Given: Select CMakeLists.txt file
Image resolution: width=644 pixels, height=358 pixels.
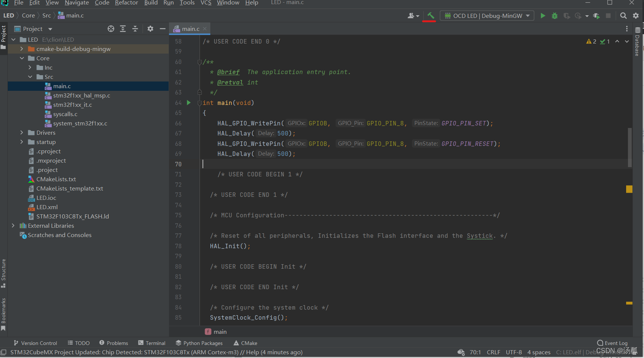Looking at the screenshot, I should (x=56, y=179).
